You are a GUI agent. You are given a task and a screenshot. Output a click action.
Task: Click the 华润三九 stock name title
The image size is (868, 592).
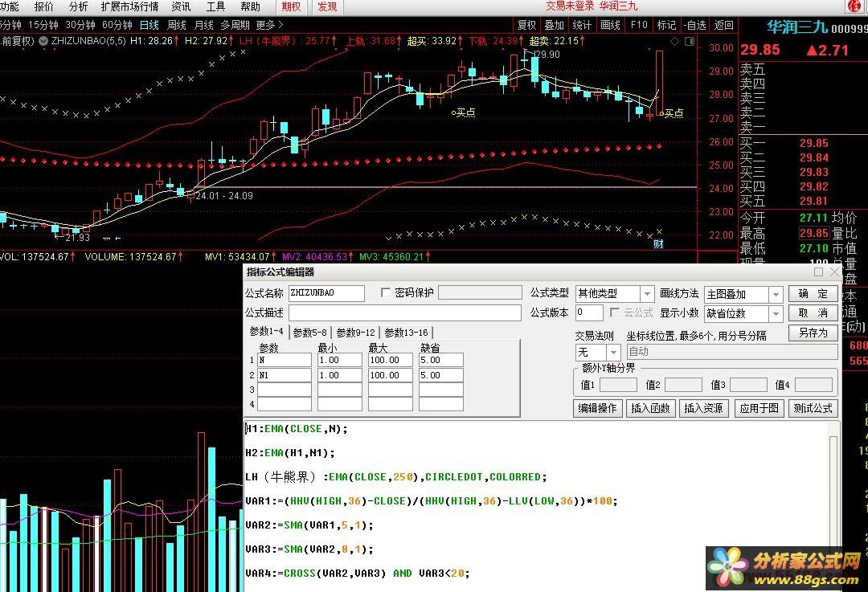[796, 27]
